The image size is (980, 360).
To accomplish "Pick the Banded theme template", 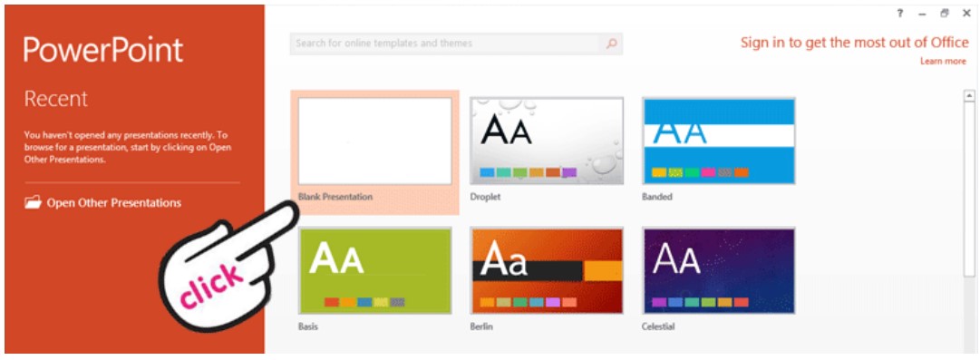I will (719, 141).
